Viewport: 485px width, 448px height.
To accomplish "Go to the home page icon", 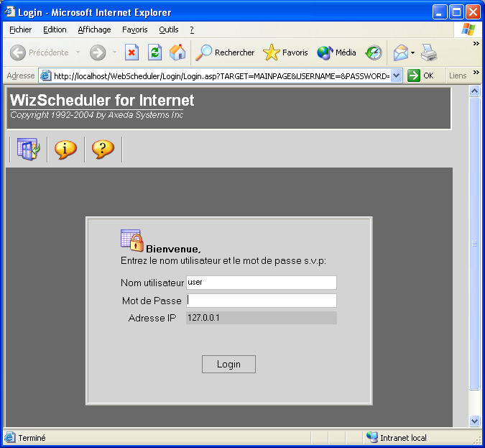I will pyautogui.click(x=177, y=52).
